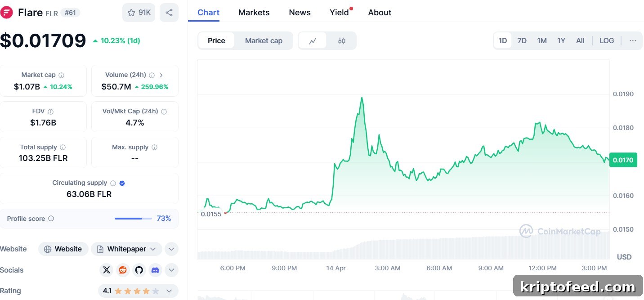The image size is (644, 300).
Task: Add Flare to watchlist with star button
Action: pos(139,13)
